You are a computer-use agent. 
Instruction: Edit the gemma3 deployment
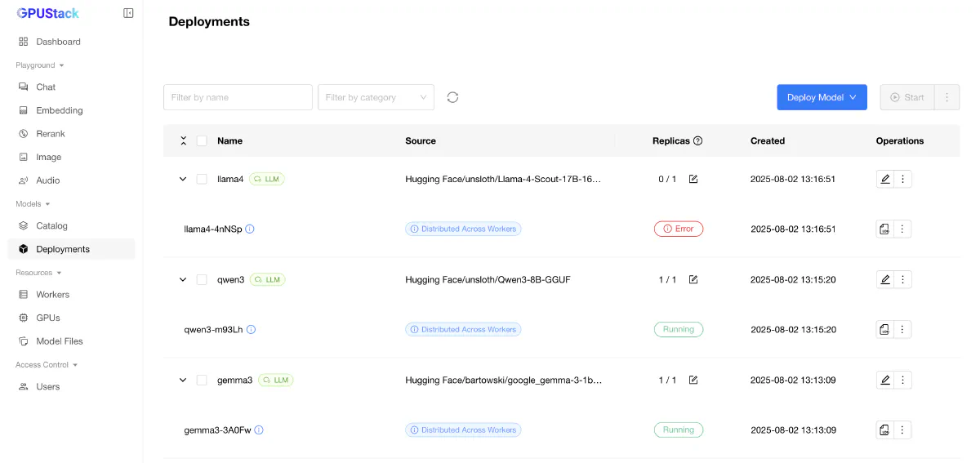click(885, 380)
